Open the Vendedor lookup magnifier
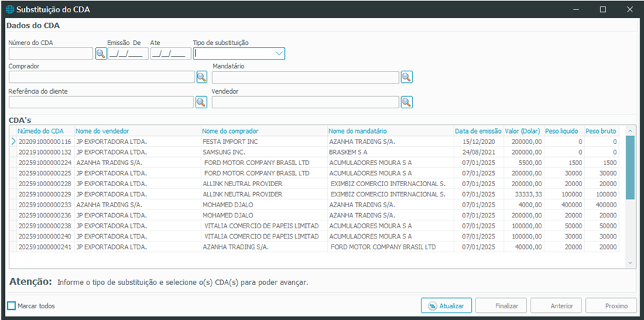The image size is (644, 320). (406, 103)
